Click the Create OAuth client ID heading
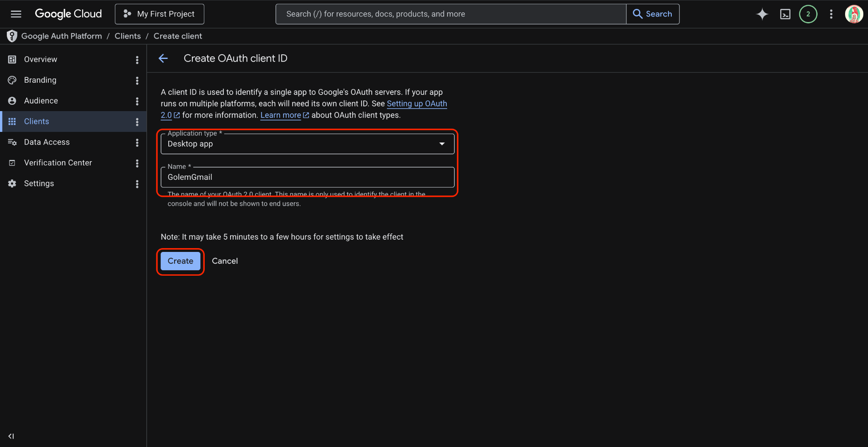 235,59
